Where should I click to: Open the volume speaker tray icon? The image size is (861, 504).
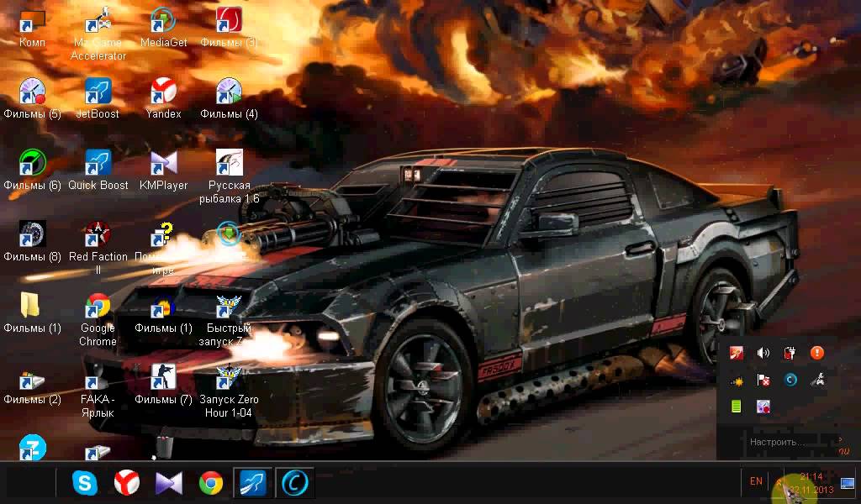[763, 353]
